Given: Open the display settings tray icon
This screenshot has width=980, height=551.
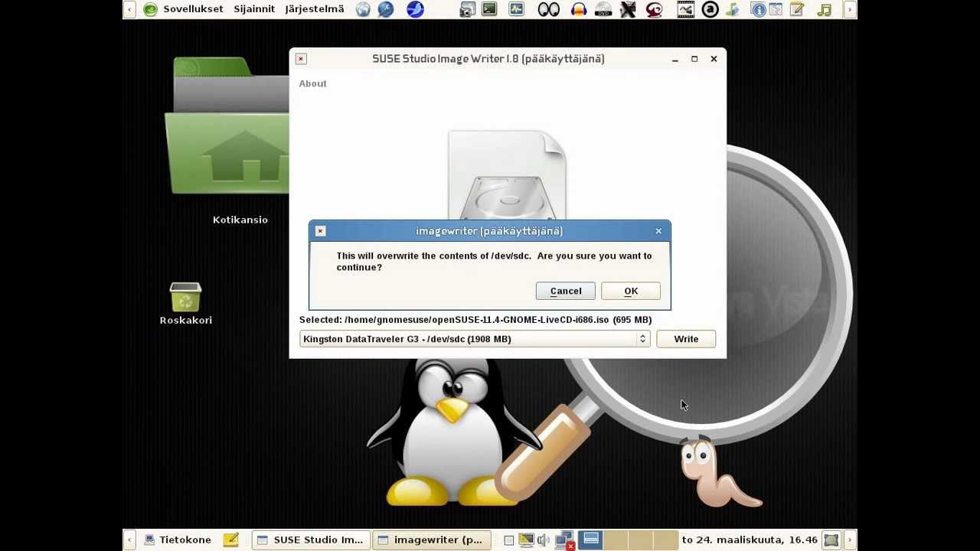Looking at the screenshot, I should tap(526, 540).
